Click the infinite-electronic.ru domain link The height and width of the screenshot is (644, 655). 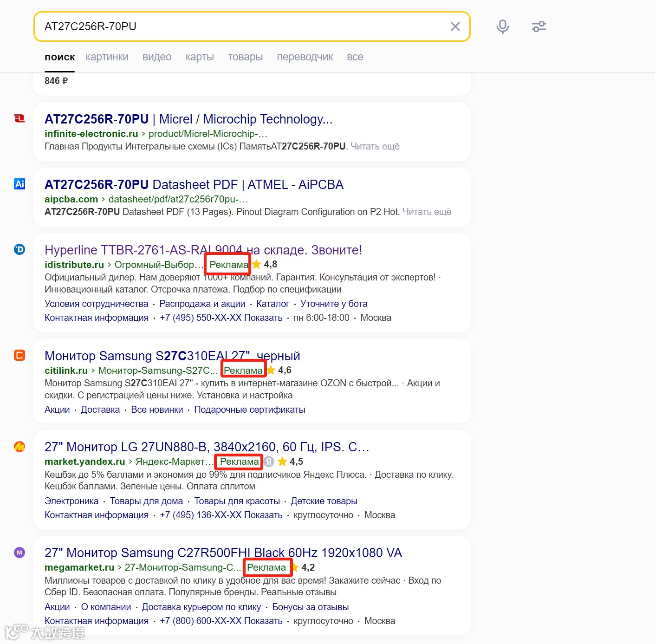91,134
